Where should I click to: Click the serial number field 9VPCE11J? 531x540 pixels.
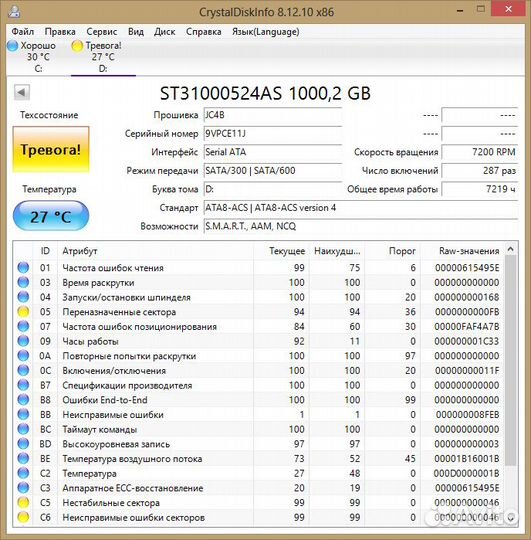tap(272, 134)
